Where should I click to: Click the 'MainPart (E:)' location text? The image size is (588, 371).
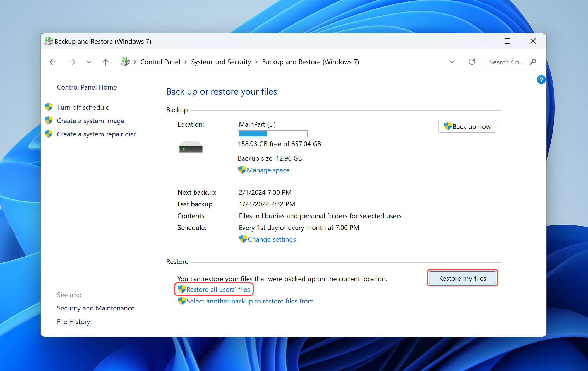[257, 124]
